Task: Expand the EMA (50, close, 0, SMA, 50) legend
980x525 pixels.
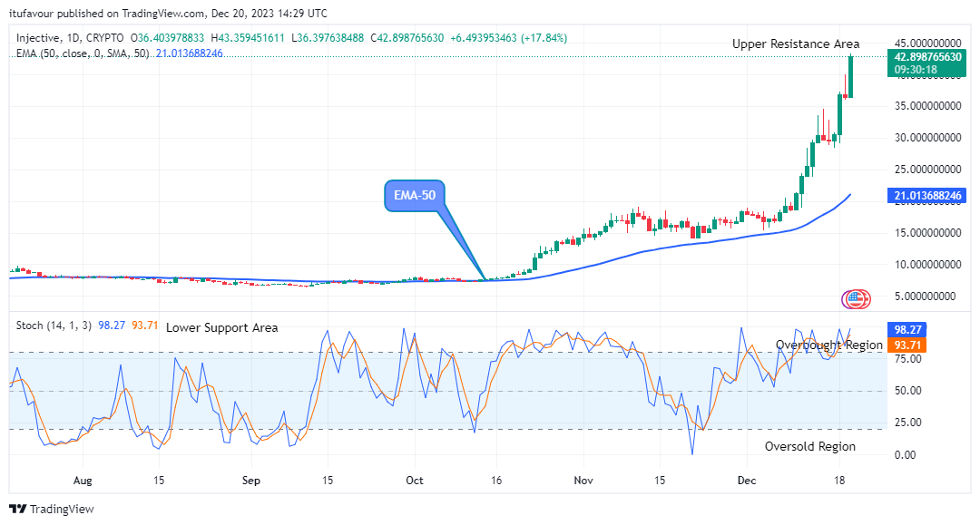Action: coord(82,53)
